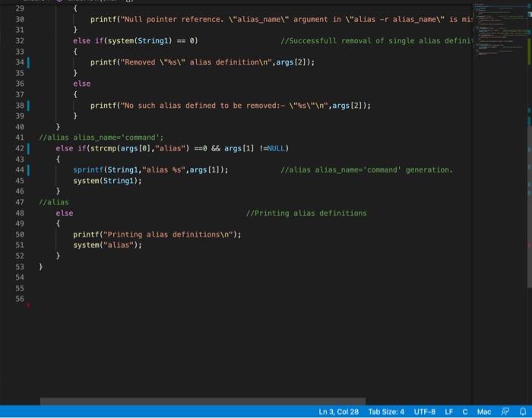Click the minimap code overview

(500, 29)
